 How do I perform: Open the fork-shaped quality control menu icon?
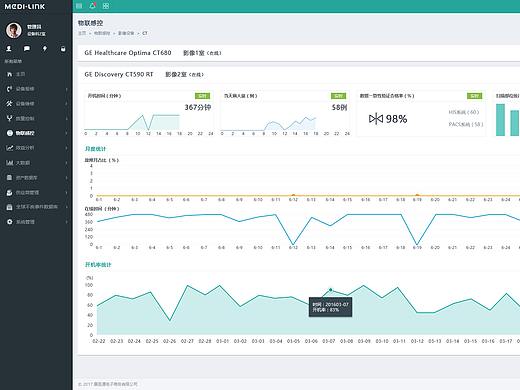pyautogui.click(x=9, y=118)
